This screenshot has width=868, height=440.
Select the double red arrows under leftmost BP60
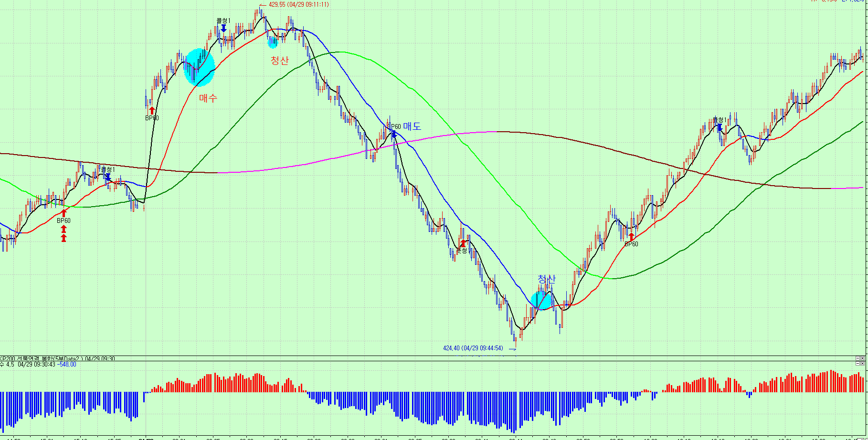click(x=64, y=233)
